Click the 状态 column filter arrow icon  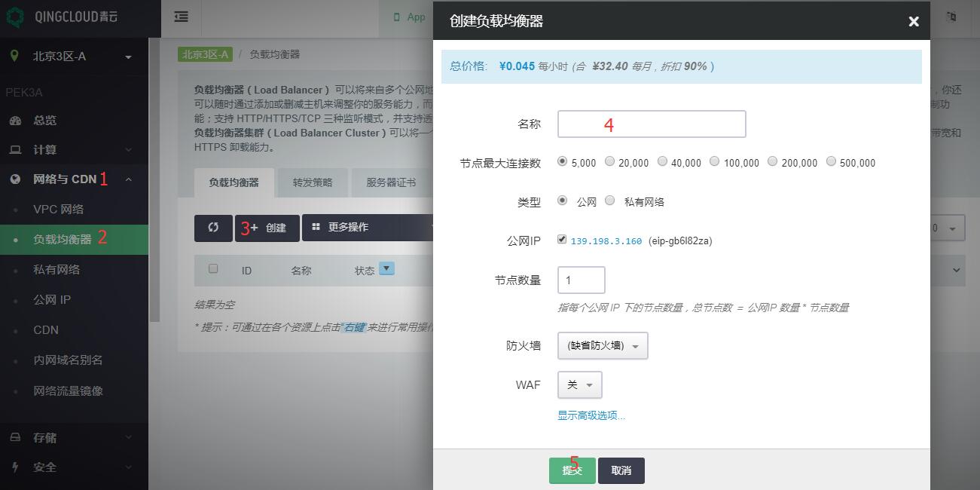point(386,268)
